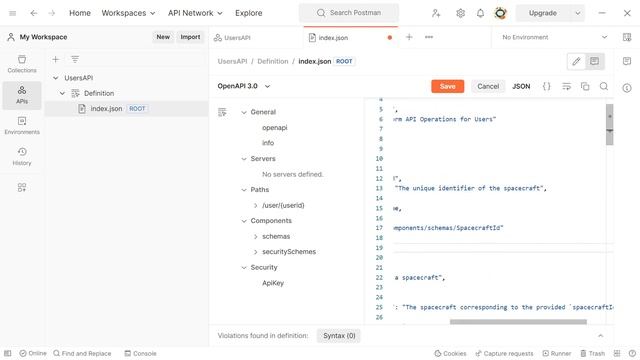Open the OpenAPI 3.0 type dropdown
640x360 pixels.
click(244, 86)
